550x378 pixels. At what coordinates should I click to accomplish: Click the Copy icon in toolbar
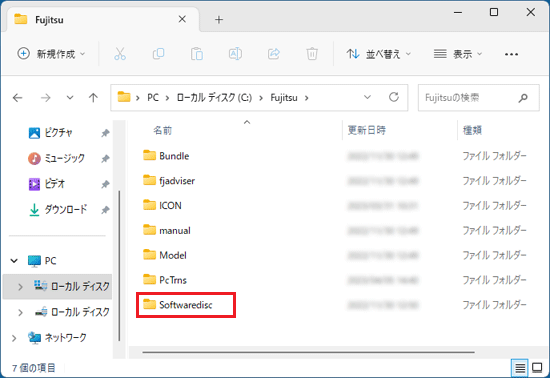[159, 54]
